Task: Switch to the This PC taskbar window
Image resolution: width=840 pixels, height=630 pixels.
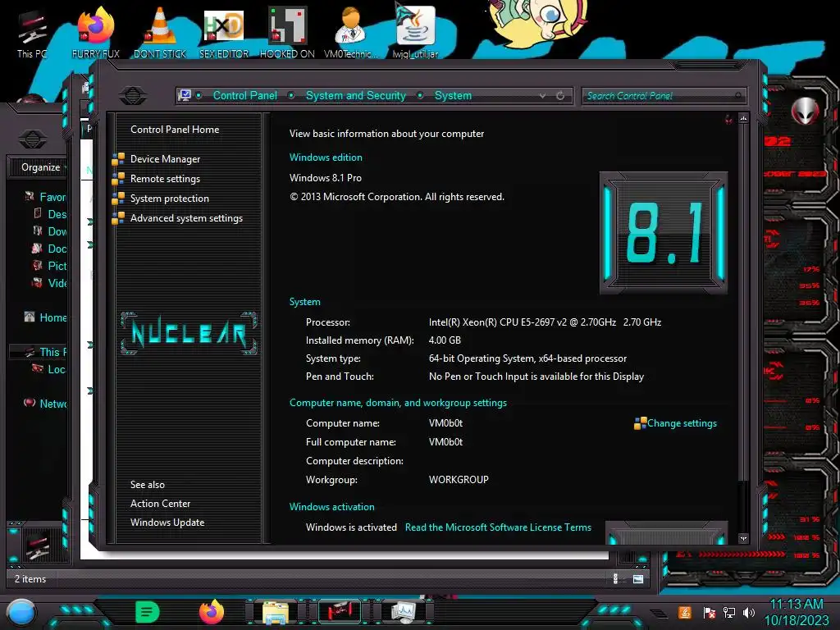Action: coord(339,612)
